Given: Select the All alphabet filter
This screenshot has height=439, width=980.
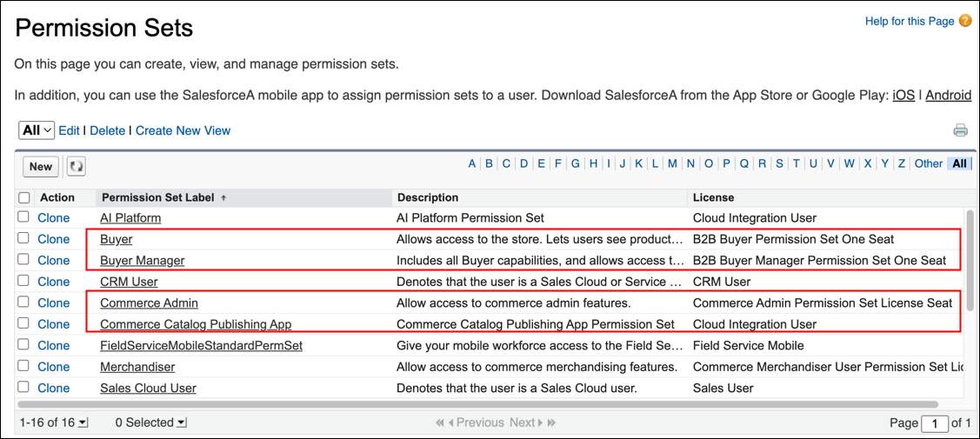Looking at the screenshot, I should [959, 163].
